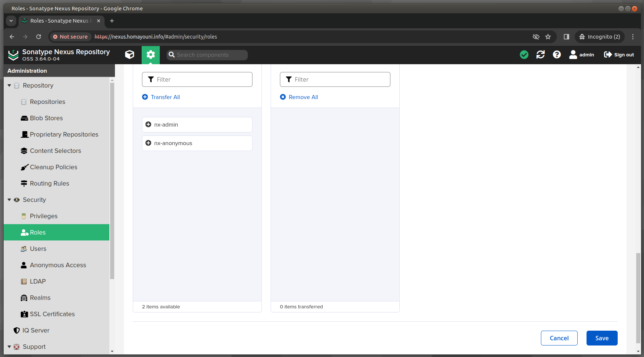Save the role
The image size is (644, 357).
(x=602, y=338)
